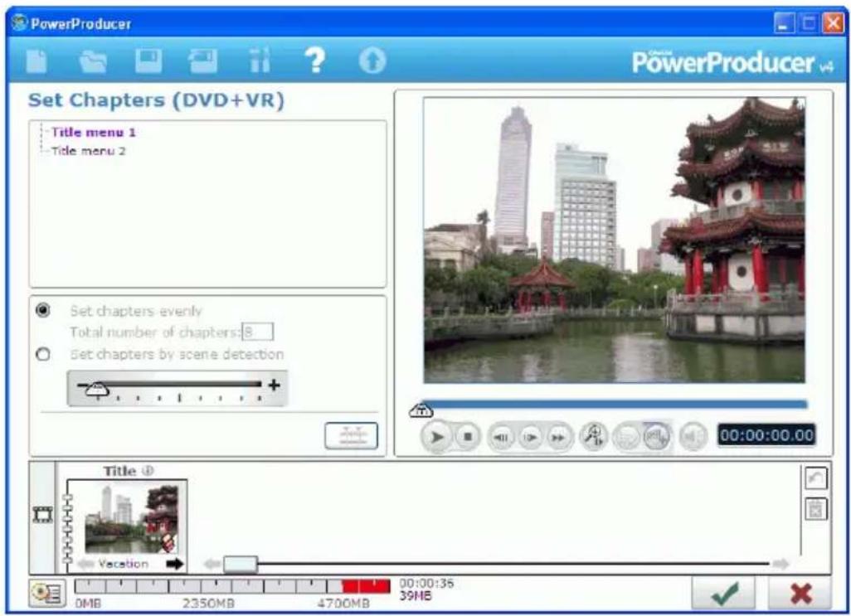This screenshot has width=851, height=616.
Task: Click the 00:00:00.00 timecode display
Action: (766, 435)
